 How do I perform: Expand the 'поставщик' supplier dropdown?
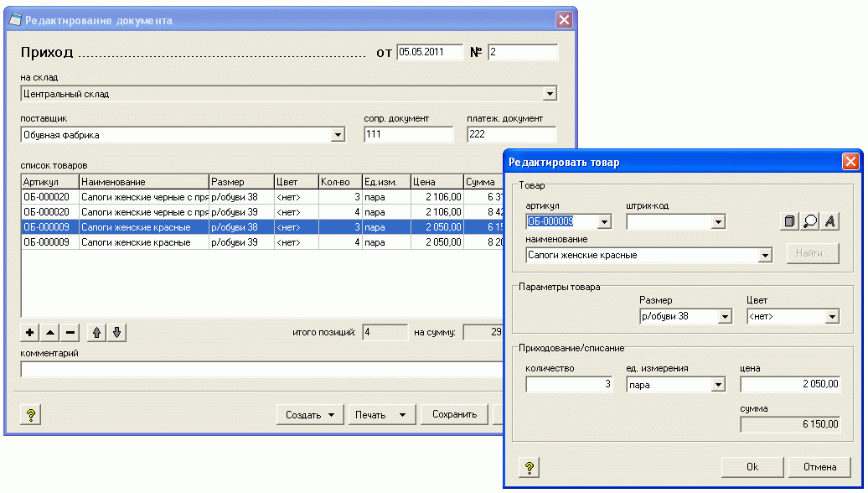(338, 135)
